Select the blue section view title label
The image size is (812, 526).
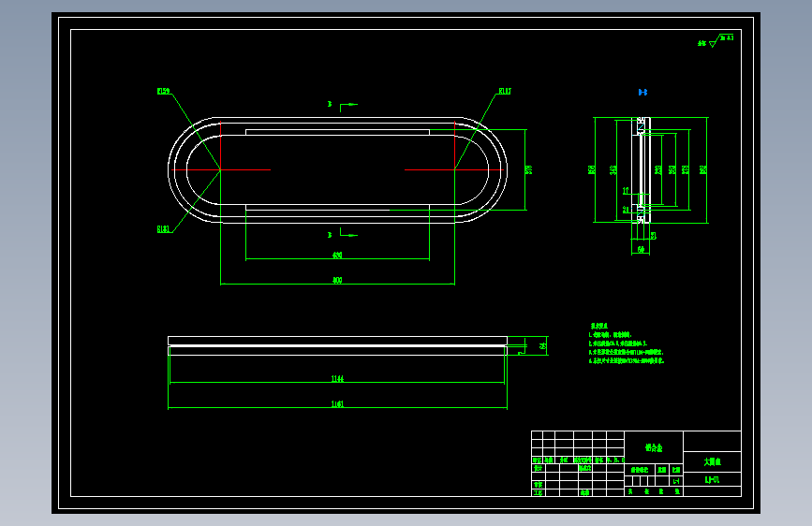pos(642,92)
